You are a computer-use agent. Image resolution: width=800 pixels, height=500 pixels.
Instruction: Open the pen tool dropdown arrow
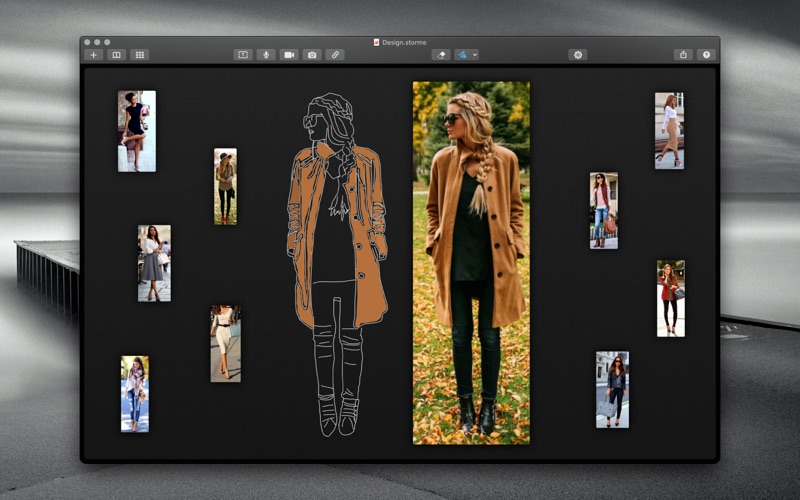click(x=475, y=55)
